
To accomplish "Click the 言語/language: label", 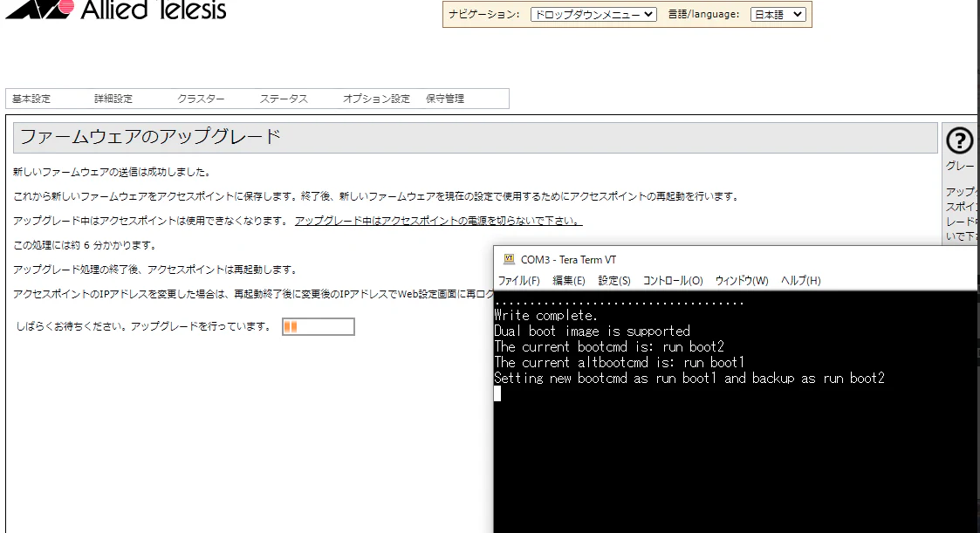I will (x=703, y=14).
